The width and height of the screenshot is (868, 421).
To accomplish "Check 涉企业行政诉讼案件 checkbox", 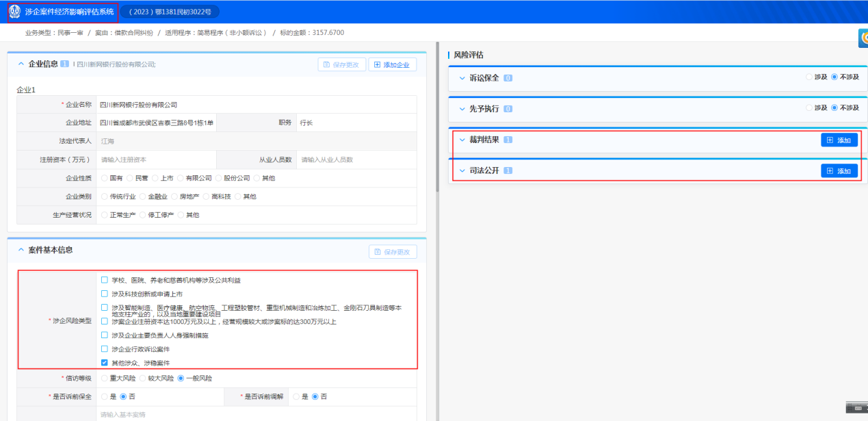I will 105,349.
